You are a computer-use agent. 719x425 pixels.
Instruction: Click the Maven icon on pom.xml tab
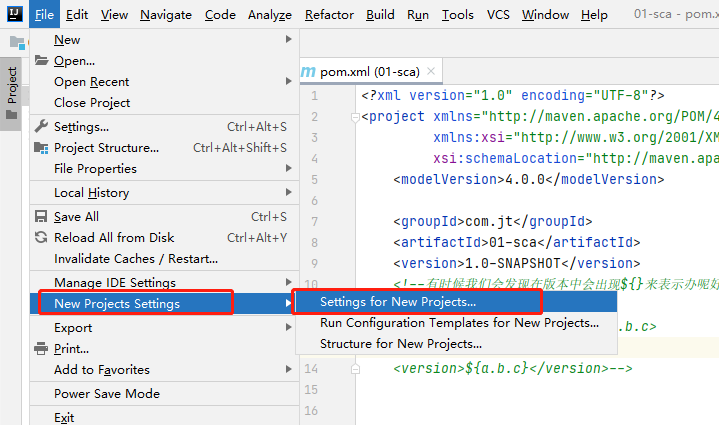(308, 72)
